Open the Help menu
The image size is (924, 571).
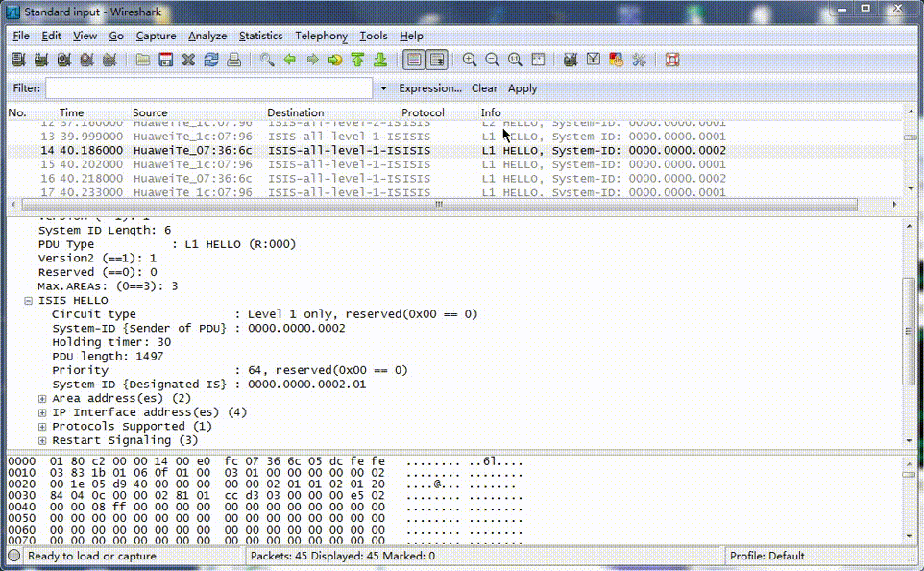pyautogui.click(x=411, y=36)
